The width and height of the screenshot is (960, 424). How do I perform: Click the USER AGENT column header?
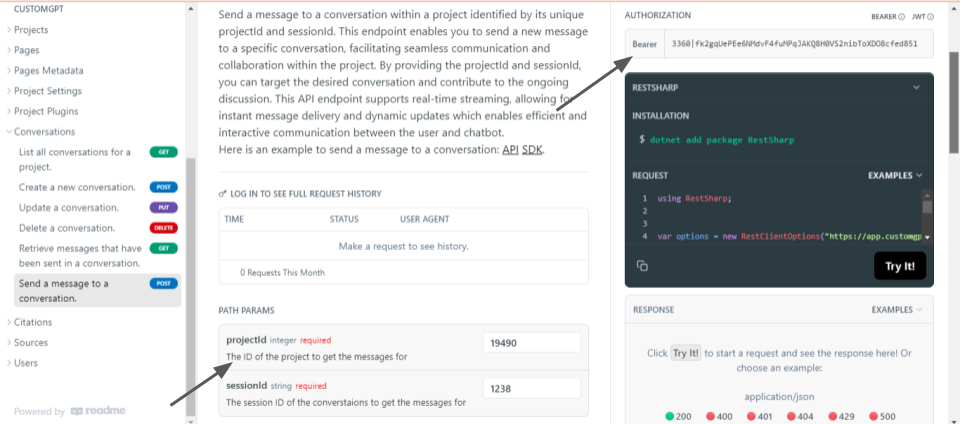[424, 219]
